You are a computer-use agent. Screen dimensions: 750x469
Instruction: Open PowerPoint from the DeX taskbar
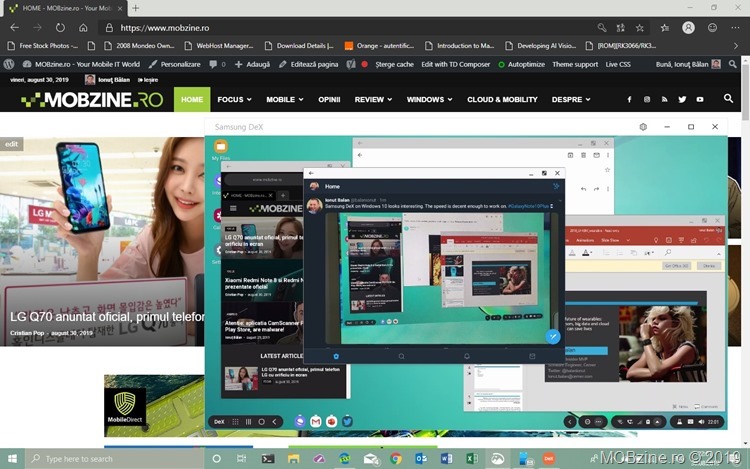tap(331, 421)
